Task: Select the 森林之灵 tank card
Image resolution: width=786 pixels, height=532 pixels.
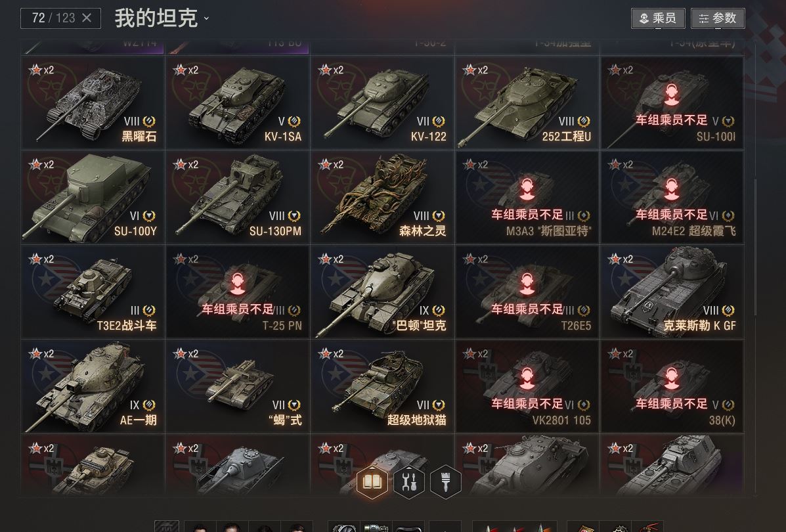Action: coord(382,198)
